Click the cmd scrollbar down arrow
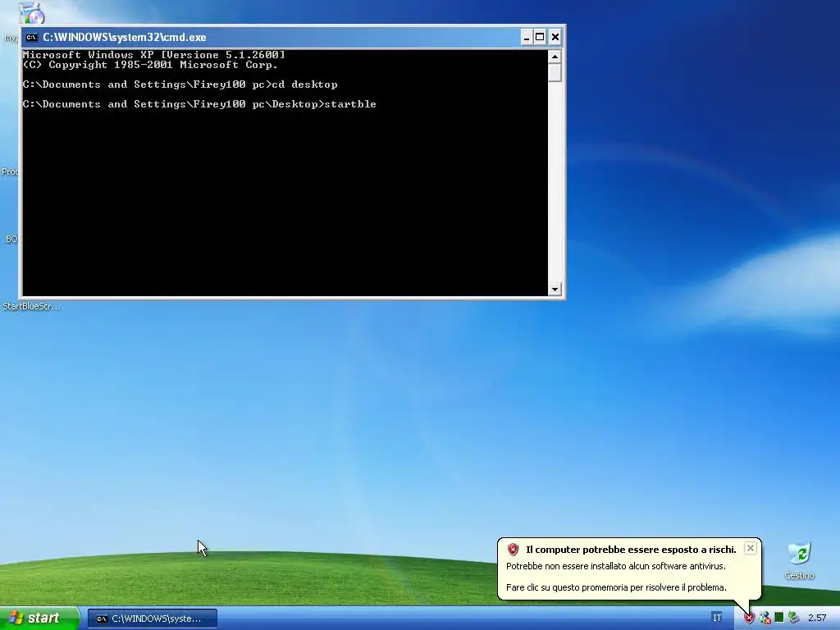Viewport: 840px width, 630px height. [x=555, y=290]
